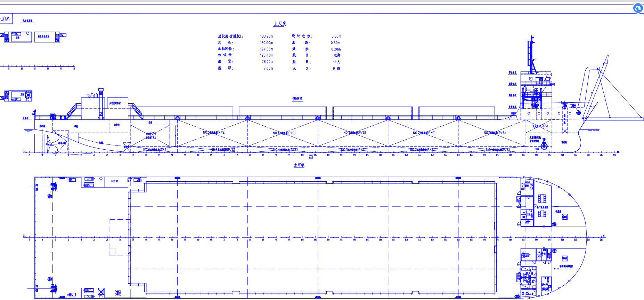Screen dimensions: 644x300
Task: Click the 28.00m ship breadth value
Action: click(267, 62)
